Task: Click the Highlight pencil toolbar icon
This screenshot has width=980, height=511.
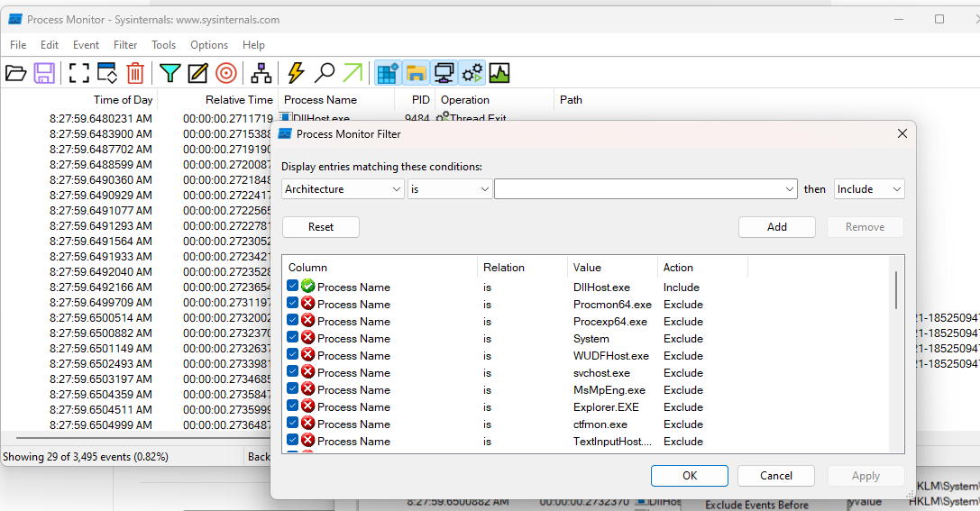Action: coord(197,73)
